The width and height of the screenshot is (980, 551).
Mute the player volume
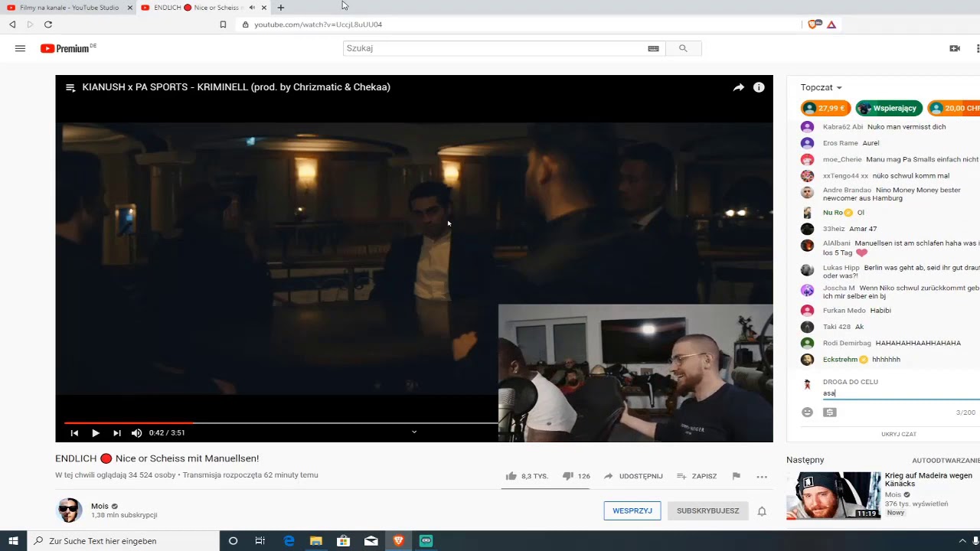point(136,433)
